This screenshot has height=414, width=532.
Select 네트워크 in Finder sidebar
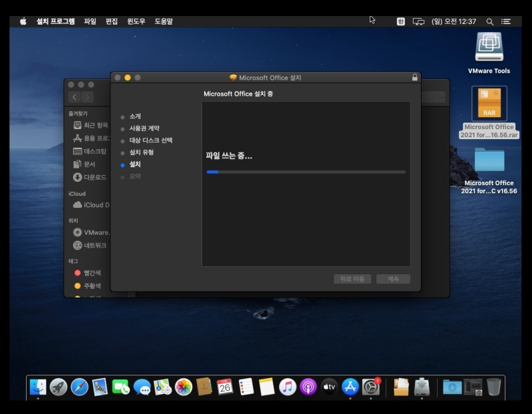[90, 245]
